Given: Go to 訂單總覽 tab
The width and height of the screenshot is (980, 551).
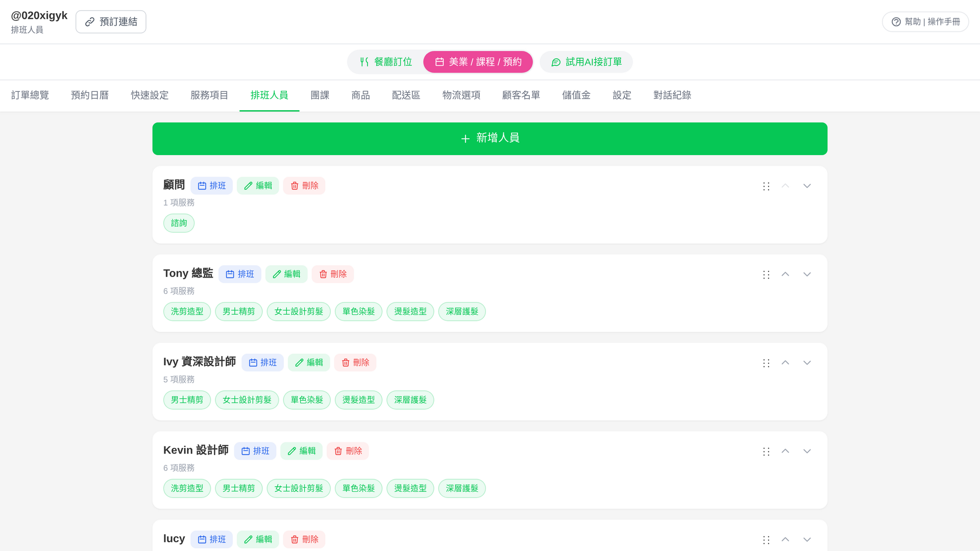Looking at the screenshot, I should point(30,95).
